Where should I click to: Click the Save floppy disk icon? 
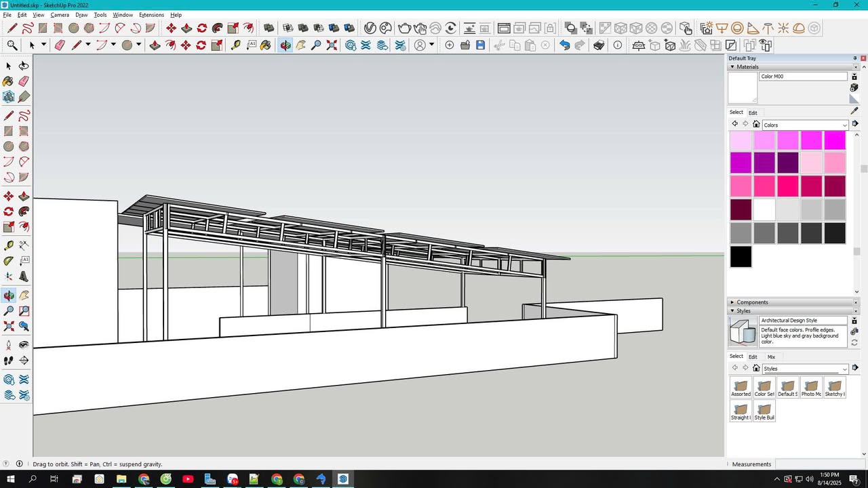pyautogui.click(x=481, y=45)
